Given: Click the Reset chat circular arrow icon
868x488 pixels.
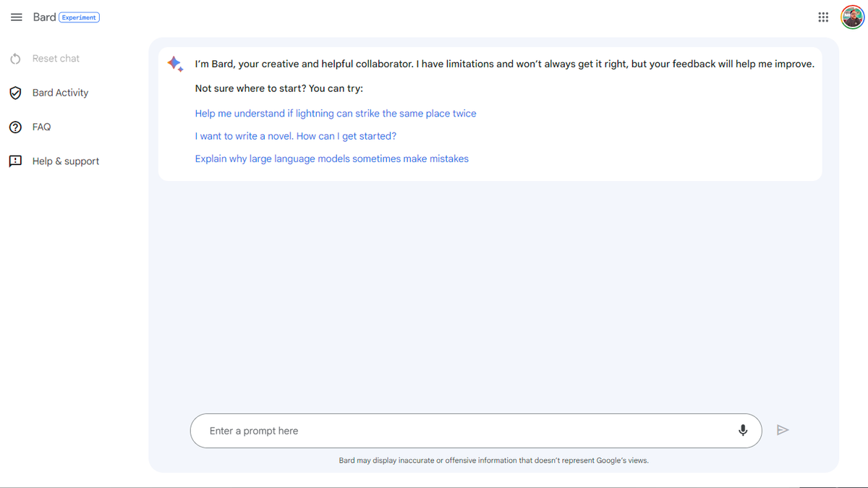Looking at the screenshot, I should [x=15, y=59].
